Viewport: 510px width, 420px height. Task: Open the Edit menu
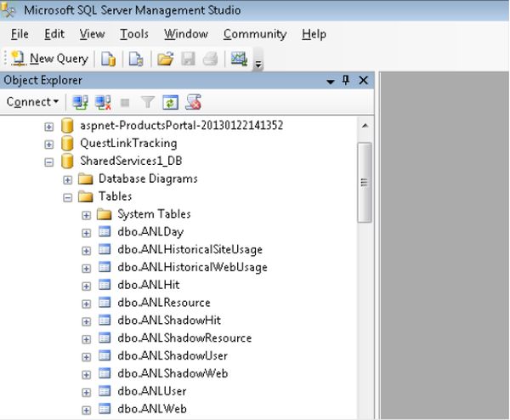(54, 34)
